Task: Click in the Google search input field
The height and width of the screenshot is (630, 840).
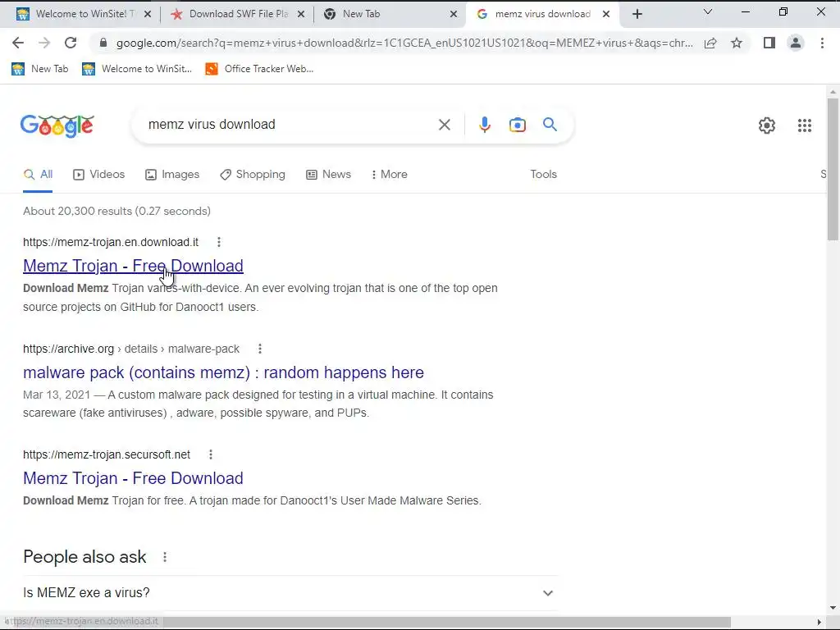Action: (x=290, y=125)
